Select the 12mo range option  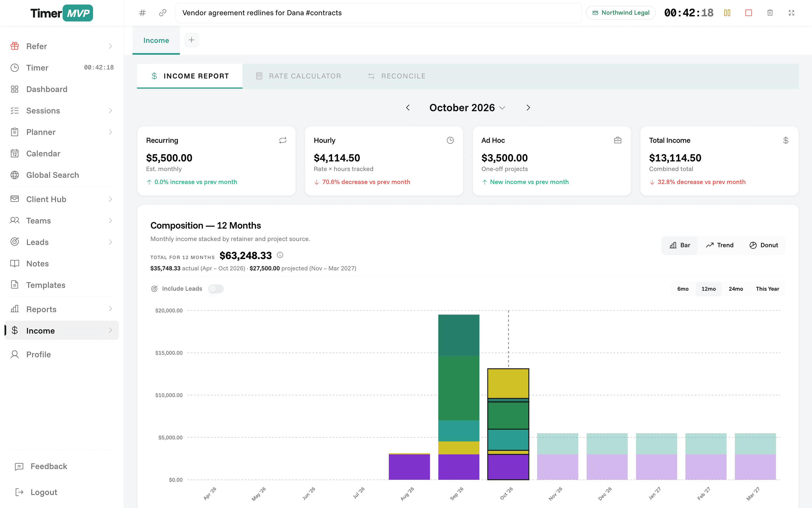709,289
